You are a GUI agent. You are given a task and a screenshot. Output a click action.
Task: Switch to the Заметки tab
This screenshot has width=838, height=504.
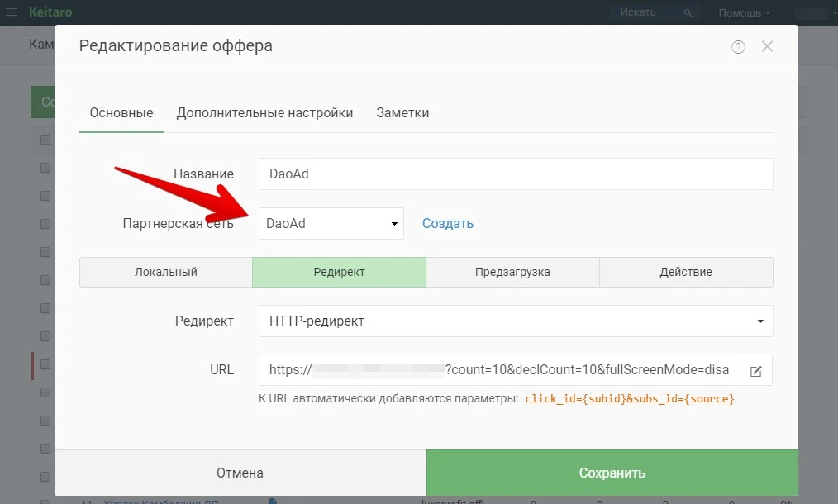coord(402,112)
